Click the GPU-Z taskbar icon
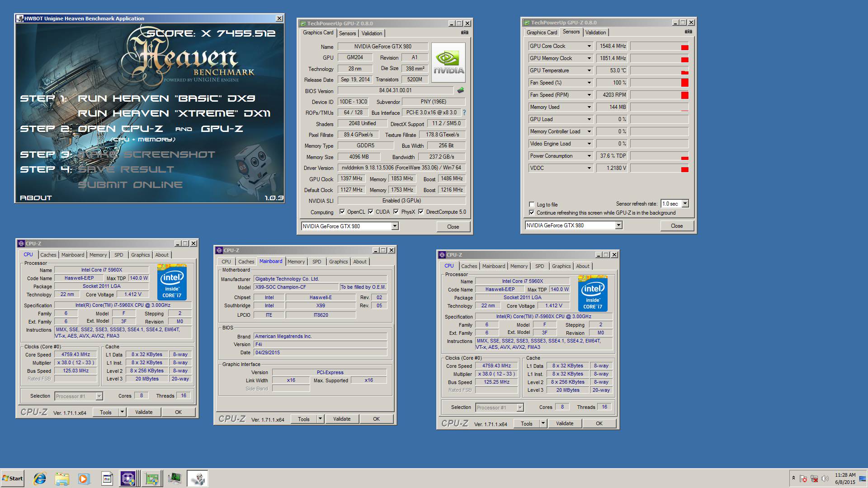Viewport: 868px width, 488px height. (x=152, y=479)
